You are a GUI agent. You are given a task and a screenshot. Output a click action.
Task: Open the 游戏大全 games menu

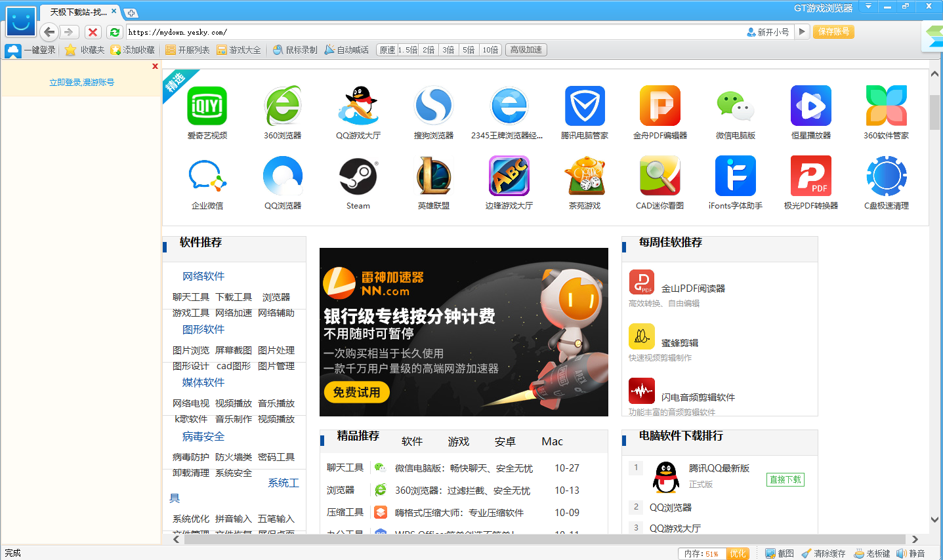[239, 50]
